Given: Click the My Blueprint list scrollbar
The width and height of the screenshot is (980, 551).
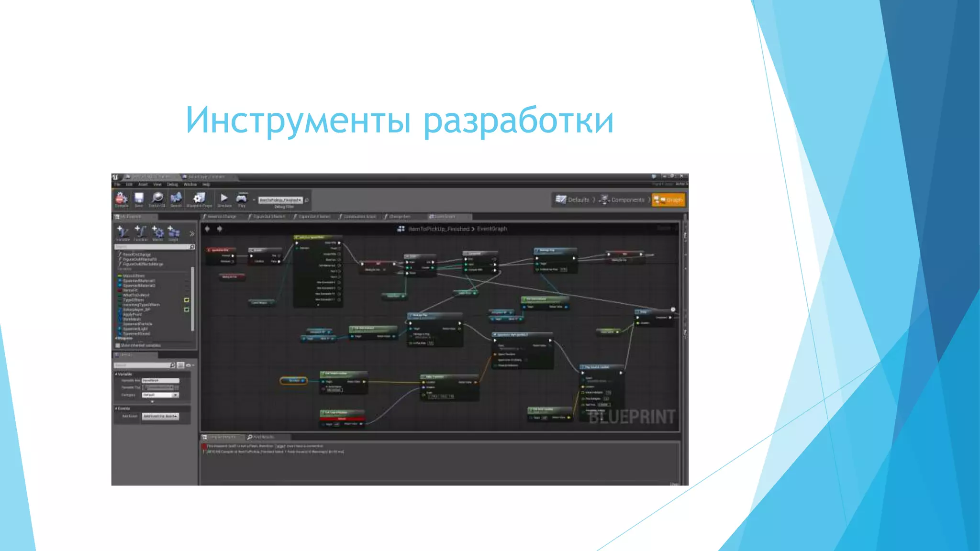Looking at the screenshot, I should click(x=192, y=299).
